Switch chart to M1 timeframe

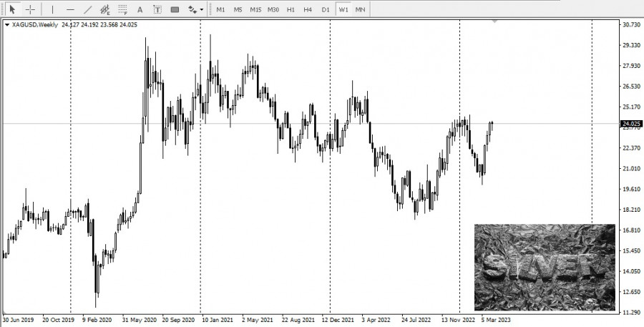coord(221,9)
